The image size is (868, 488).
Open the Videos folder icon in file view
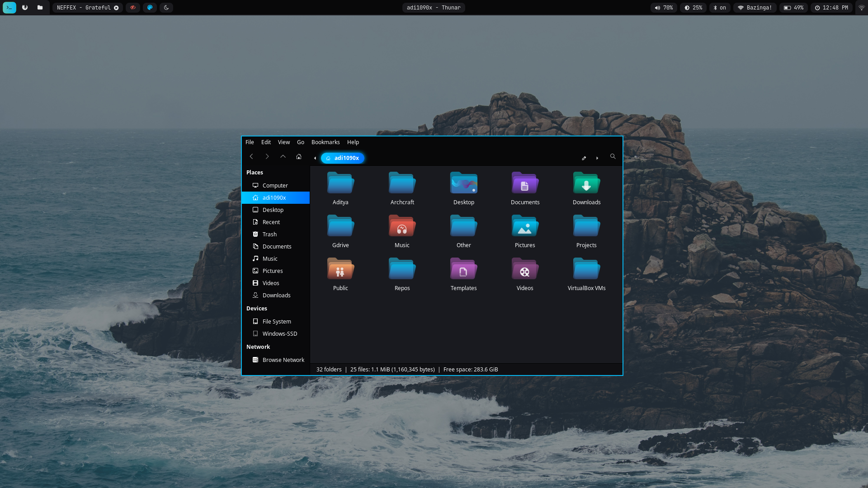point(525,274)
